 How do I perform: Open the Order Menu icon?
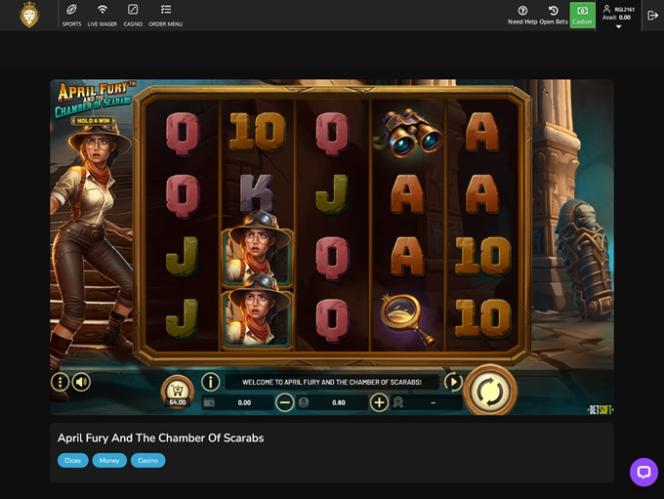point(166,15)
